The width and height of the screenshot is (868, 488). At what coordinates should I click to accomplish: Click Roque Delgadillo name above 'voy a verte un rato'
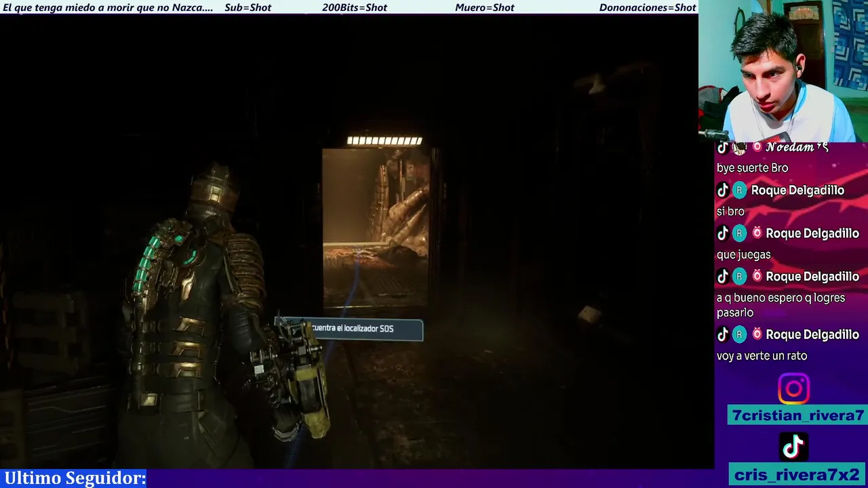(x=812, y=334)
